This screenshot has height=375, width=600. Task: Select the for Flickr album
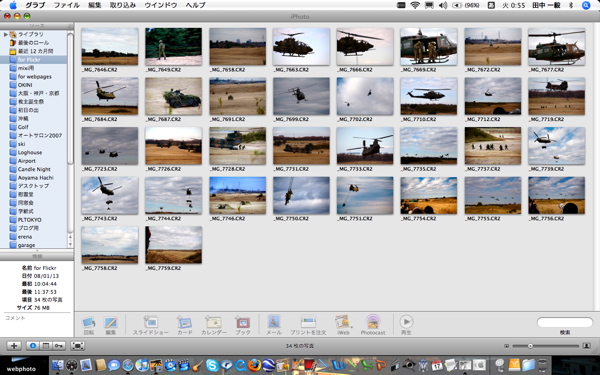33,60
